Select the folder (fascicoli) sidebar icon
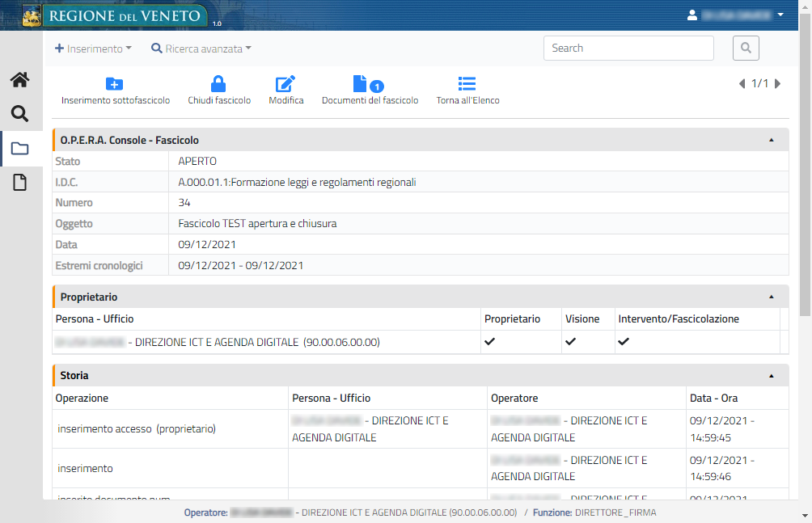 (x=19, y=149)
